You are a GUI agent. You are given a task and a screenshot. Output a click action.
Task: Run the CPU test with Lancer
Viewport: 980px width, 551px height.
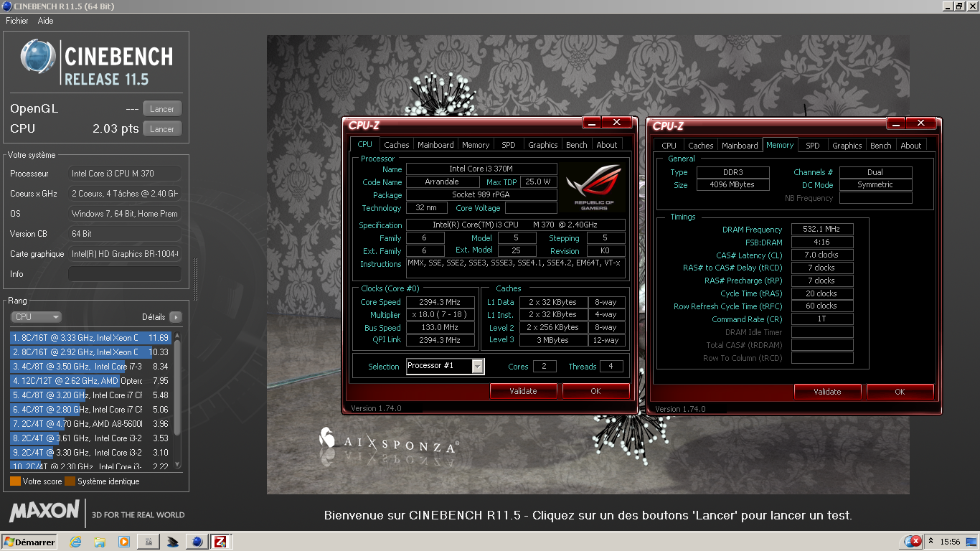tap(162, 129)
